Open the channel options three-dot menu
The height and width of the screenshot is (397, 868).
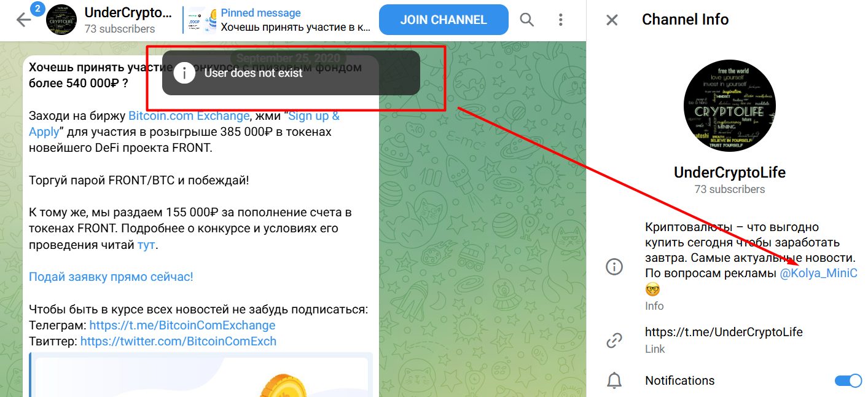560,19
